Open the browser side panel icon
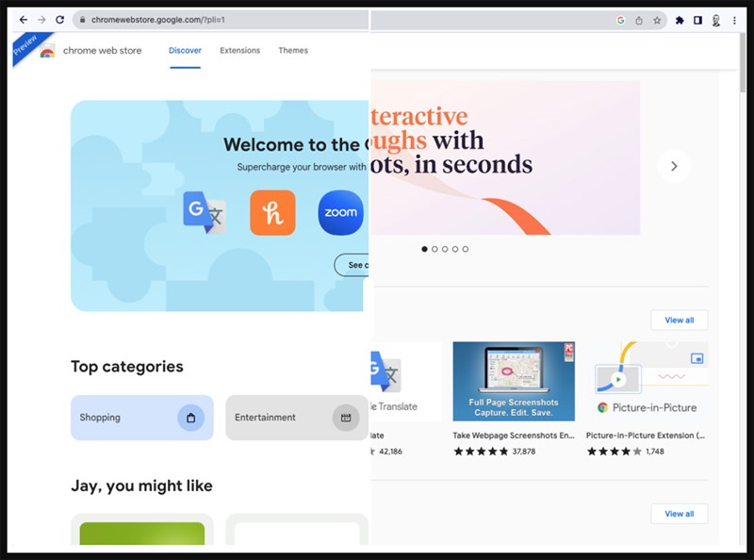This screenshot has height=560, width=754. (698, 20)
